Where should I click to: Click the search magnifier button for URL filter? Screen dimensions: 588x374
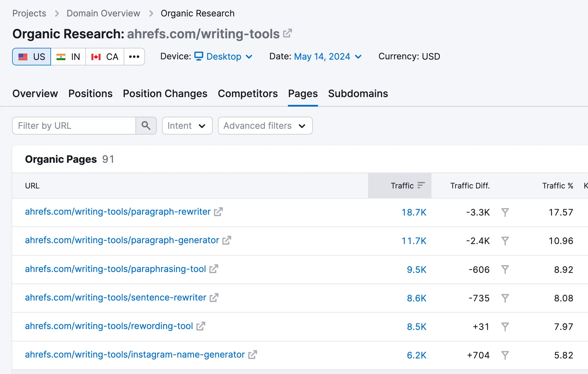click(146, 126)
